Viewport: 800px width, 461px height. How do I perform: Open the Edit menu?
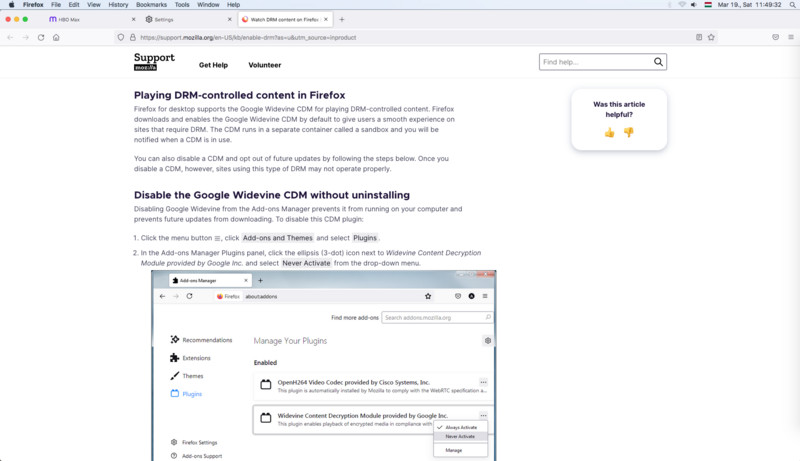74,5
